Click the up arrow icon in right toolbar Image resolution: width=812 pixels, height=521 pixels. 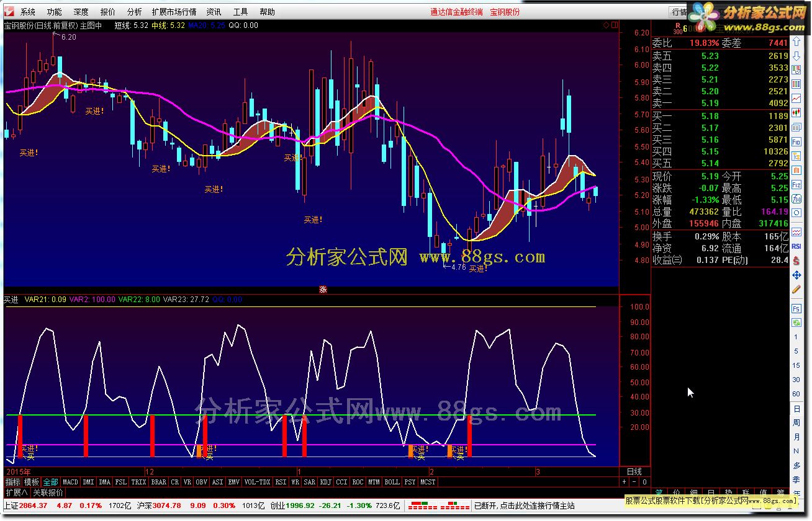click(x=796, y=41)
